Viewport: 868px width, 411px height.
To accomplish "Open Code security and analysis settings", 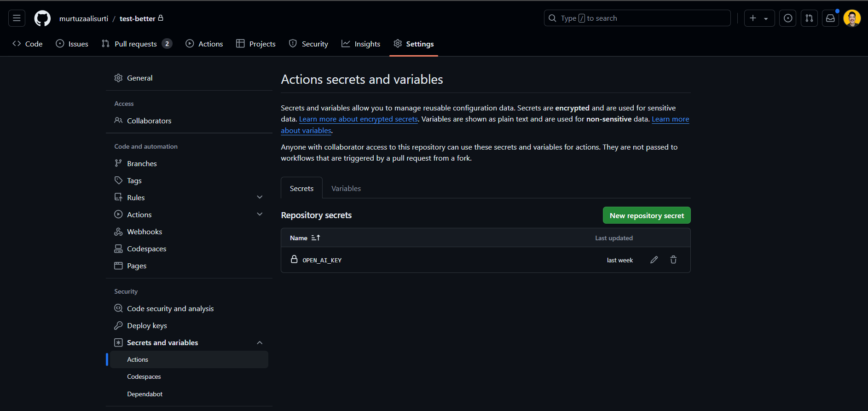I will pos(189,308).
